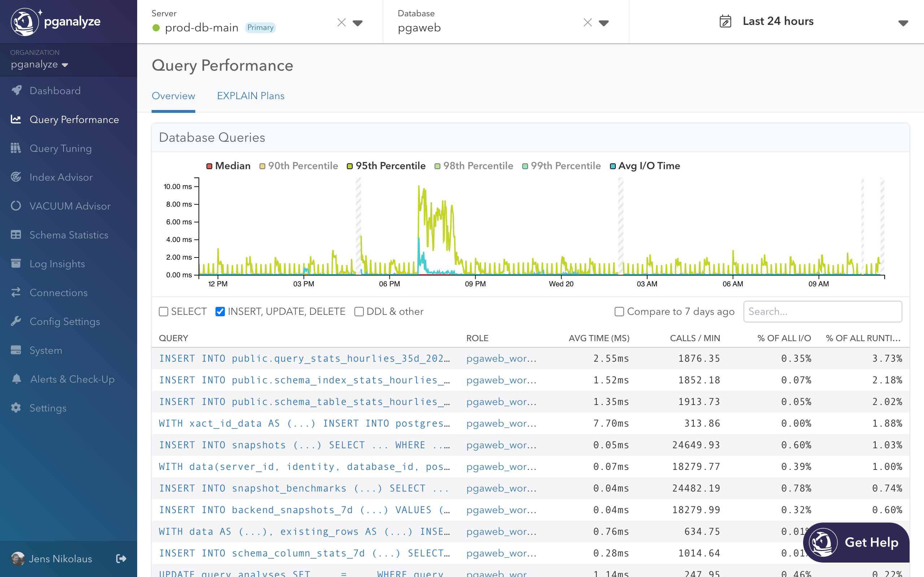The width and height of the screenshot is (924, 577).
Task: Click the VACUUM Advisor circle icon
Action: [x=16, y=206]
